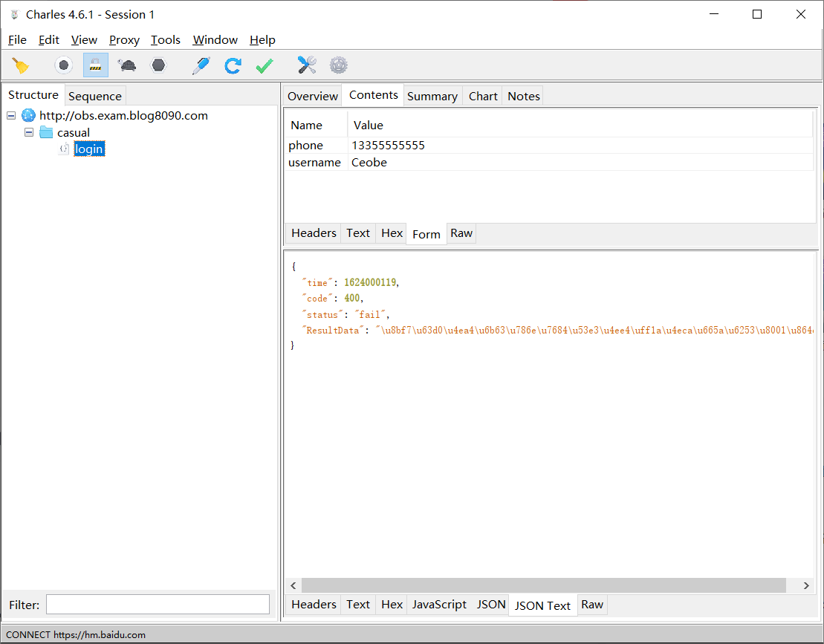824x644 pixels.
Task: Click the time value 1624000119 in JSON
Action: coord(370,282)
